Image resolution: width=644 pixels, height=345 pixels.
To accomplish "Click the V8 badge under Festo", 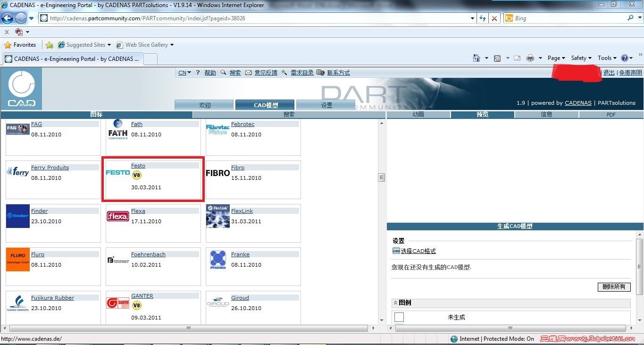I will (x=136, y=176).
